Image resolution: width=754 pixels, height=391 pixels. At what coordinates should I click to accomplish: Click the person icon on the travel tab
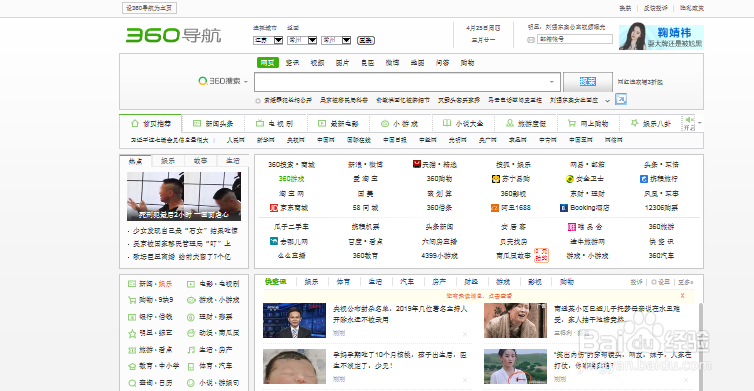pyautogui.click(x=510, y=123)
